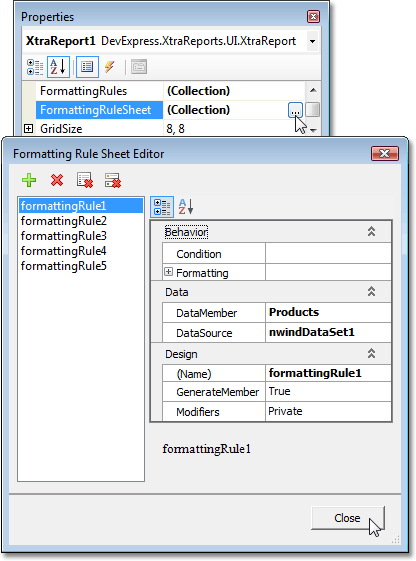Click the green plus add rule icon

29,180
